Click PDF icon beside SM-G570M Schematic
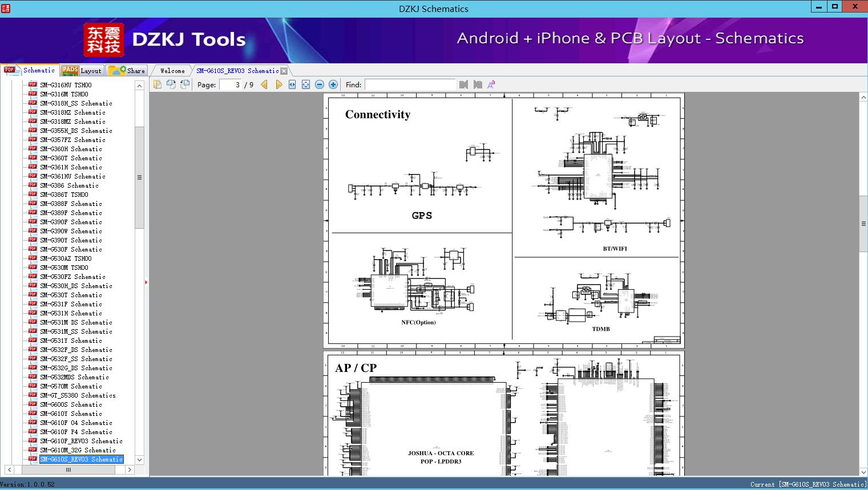Image resolution: width=868 pixels, height=490 pixels. coord(33,386)
